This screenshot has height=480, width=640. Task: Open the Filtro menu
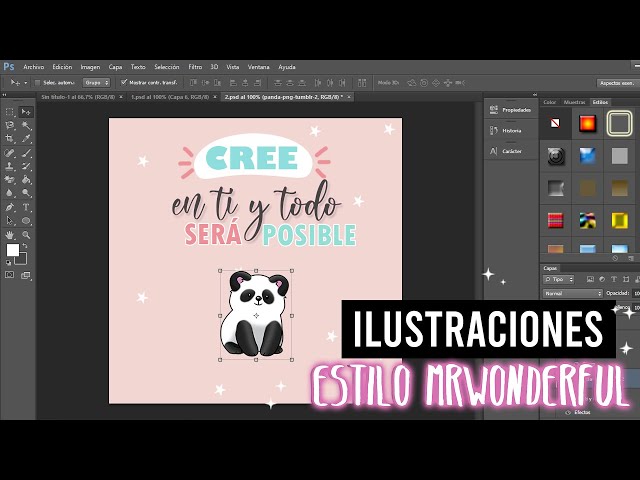[195, 67]
